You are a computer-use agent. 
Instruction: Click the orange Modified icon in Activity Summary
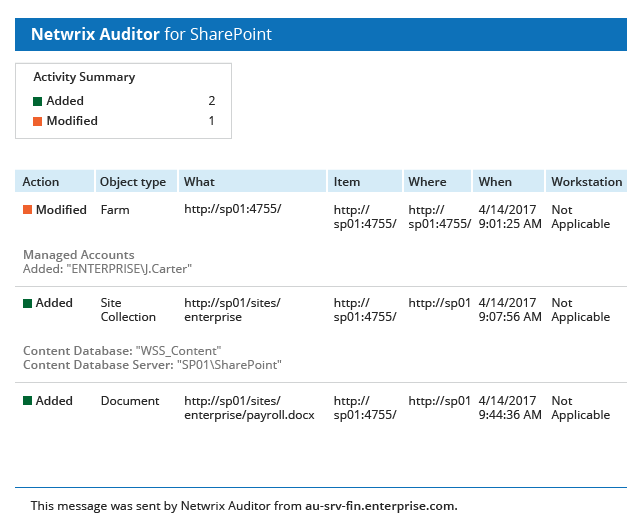point(38,121)
